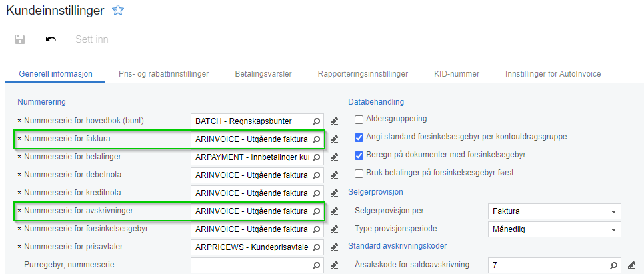Uncheck Beregn på dokumenter med forsinkelsesgebyr
The image size is (644, 274).
359,155
